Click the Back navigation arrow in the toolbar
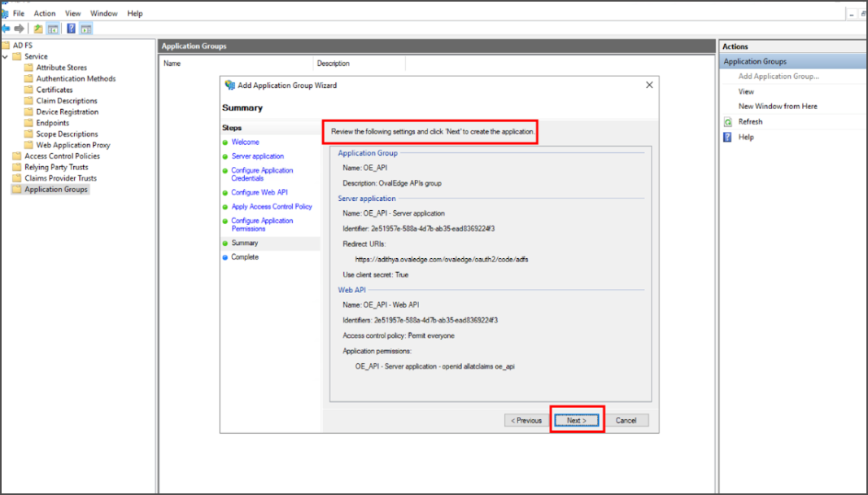Viewport: 868px width, 495px height. (6, 28)
